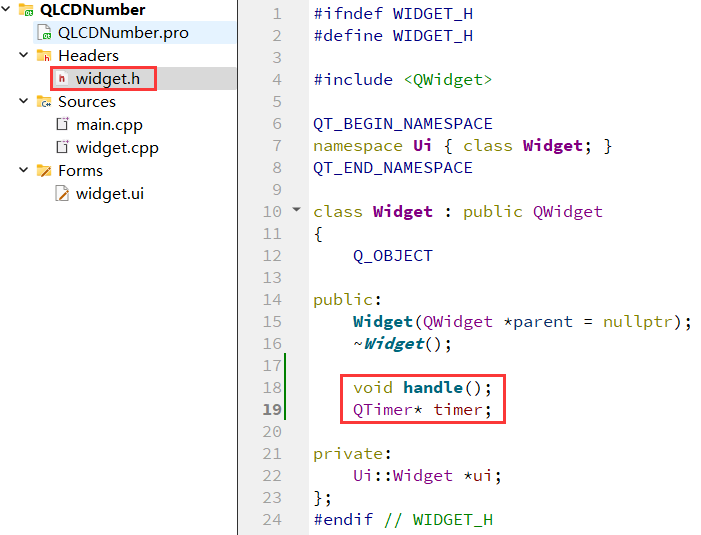Click the Headers folder icon
Screen dimensions: 701x535
[x=44, y=55]
